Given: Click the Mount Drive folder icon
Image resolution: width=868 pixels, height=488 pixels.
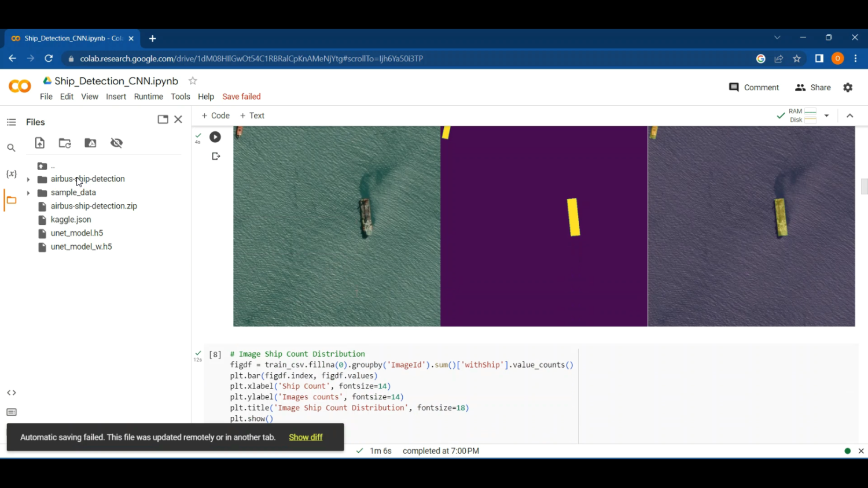Looking at the screenshot, I should click(90, 143).
